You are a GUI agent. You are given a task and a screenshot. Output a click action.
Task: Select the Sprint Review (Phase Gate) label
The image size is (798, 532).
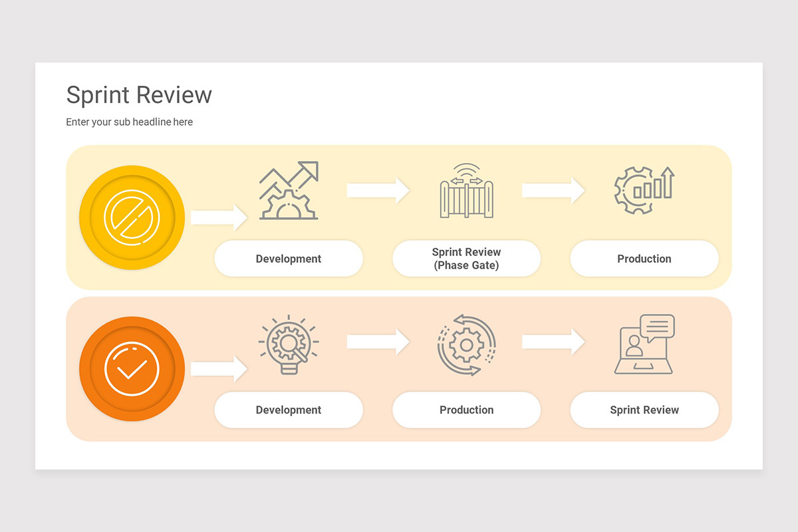click(466, 258)
